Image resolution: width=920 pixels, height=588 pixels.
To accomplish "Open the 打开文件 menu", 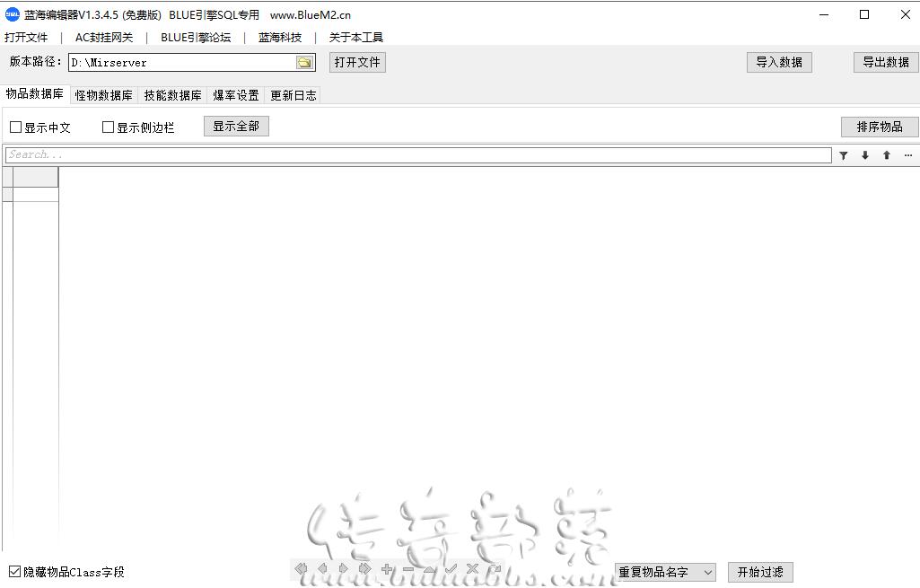I will coord(26,38).
